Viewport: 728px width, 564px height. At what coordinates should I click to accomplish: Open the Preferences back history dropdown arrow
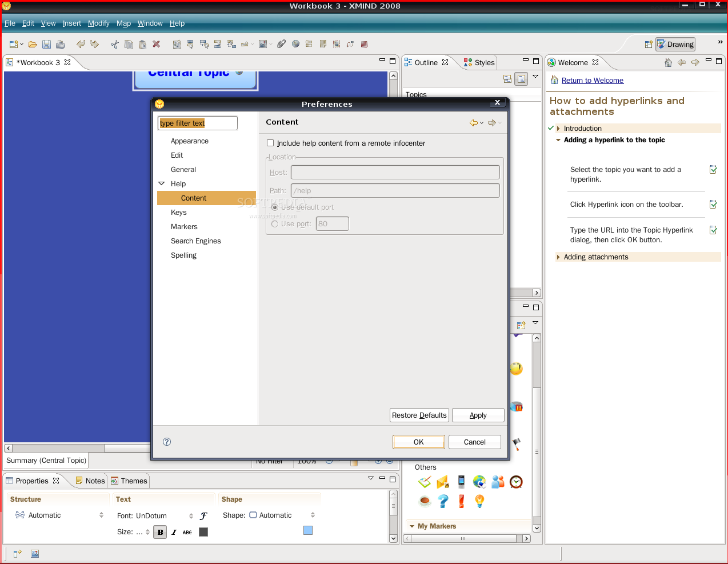pos(482,123)
